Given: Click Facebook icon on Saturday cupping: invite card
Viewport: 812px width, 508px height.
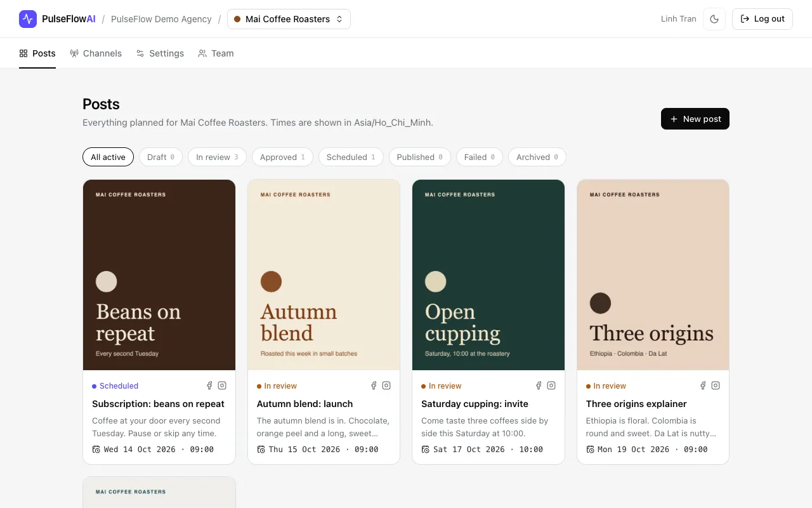Looking at the screenshot, I should point(539,385).
